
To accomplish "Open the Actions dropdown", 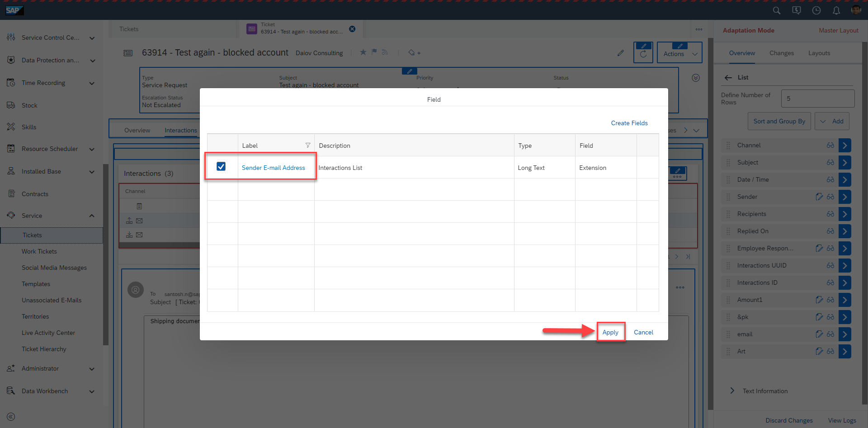I will pyautogui.click(x=679, y=54).
